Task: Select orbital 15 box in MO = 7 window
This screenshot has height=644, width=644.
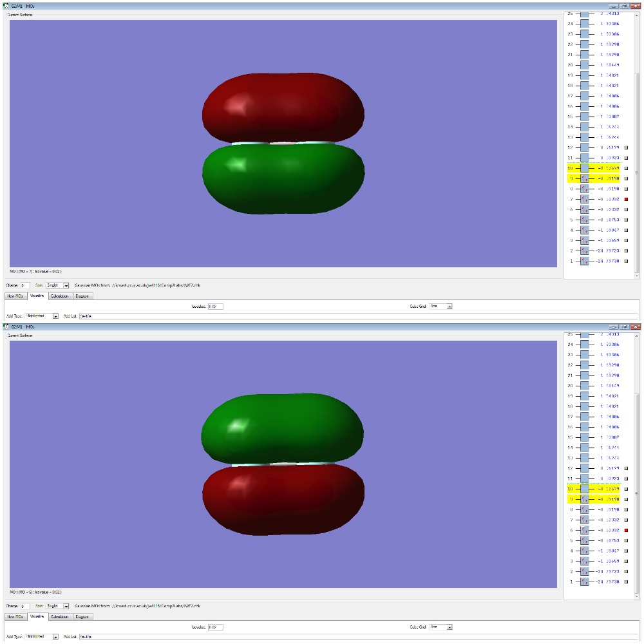Action: [584, 117]
